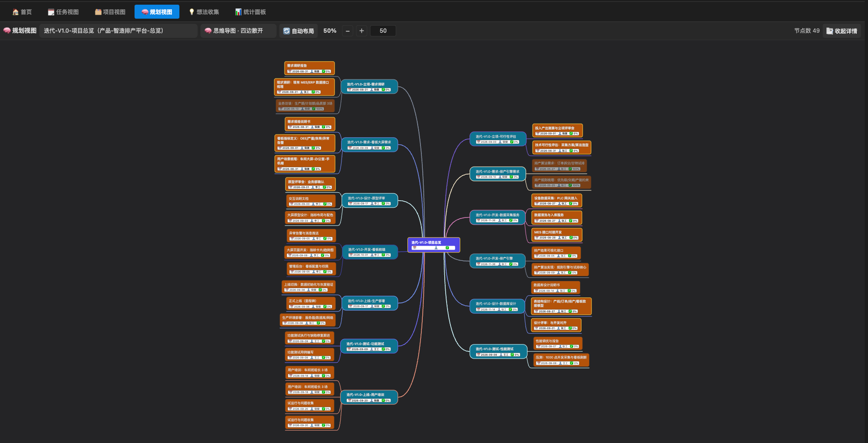Screen dimensions: 868x443
Task: Open the 首页 home tab
Action: point(22,12)
